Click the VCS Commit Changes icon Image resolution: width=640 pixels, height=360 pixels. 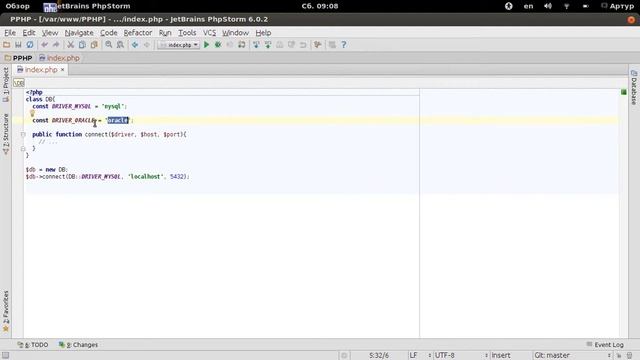point(268,44)
